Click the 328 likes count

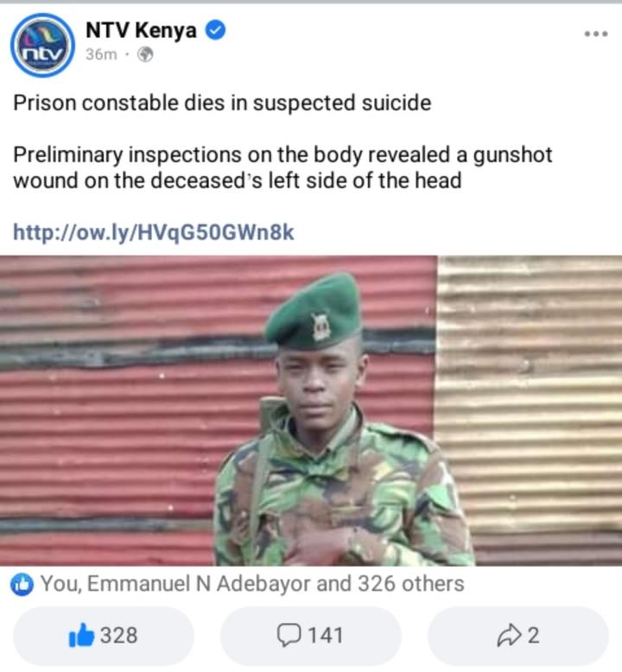(118, 635)
